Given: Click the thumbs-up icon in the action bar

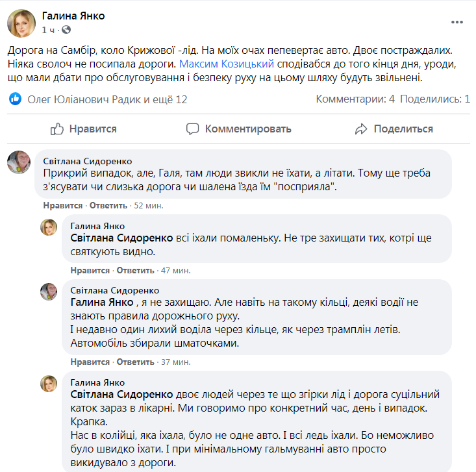Looking at the screenshot, I should (58, 129).
